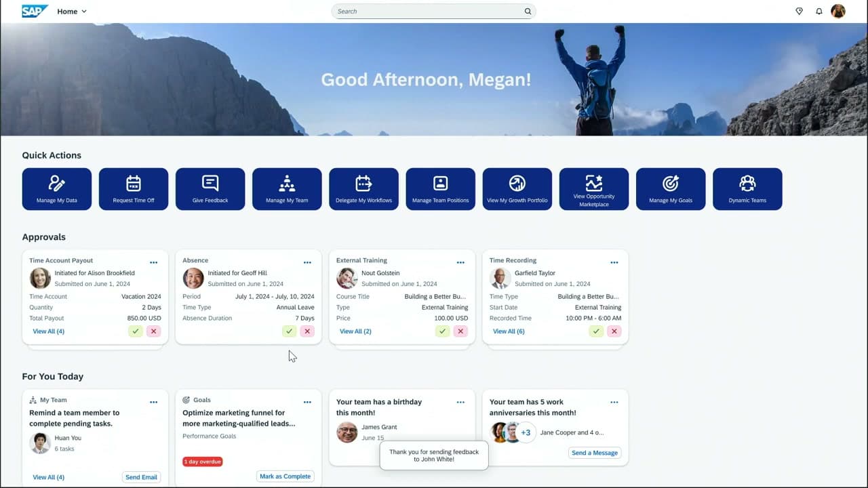
Task: Click View All (2) on External Training
Action: pyautogui.click(x=355, y=331)
